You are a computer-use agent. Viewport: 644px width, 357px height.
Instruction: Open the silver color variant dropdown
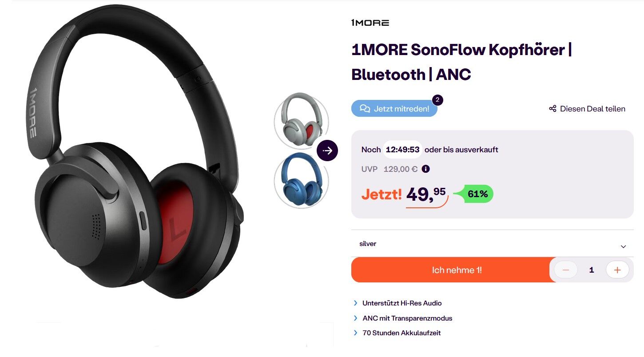point(493,244)
